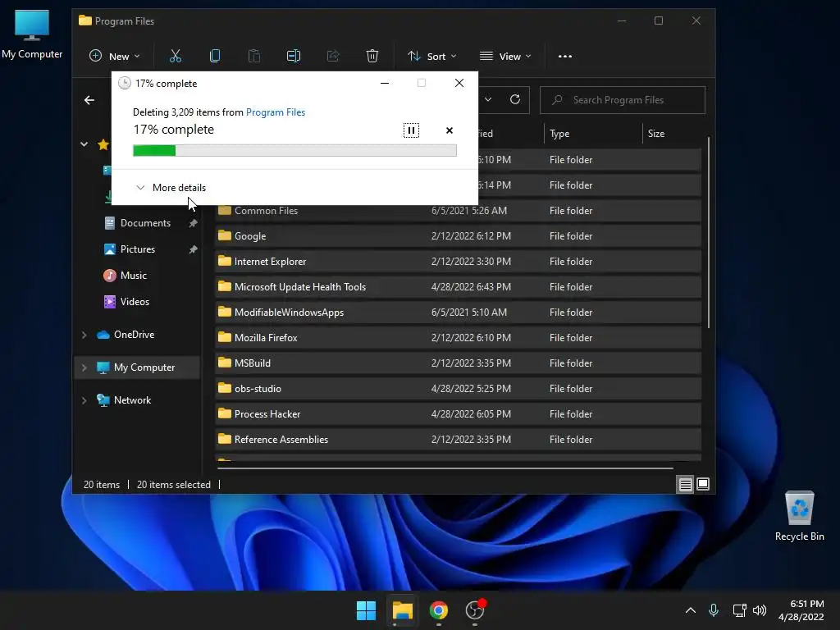Show hidden tray icons chevron
The image size is (840, 630).
(691, 610)
